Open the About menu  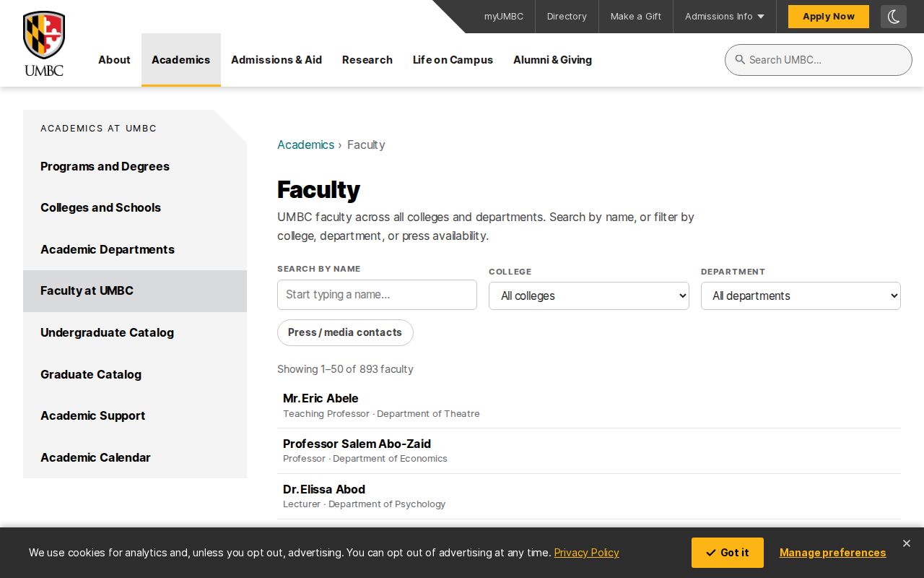pyautogui.click(x=114, y=60)
